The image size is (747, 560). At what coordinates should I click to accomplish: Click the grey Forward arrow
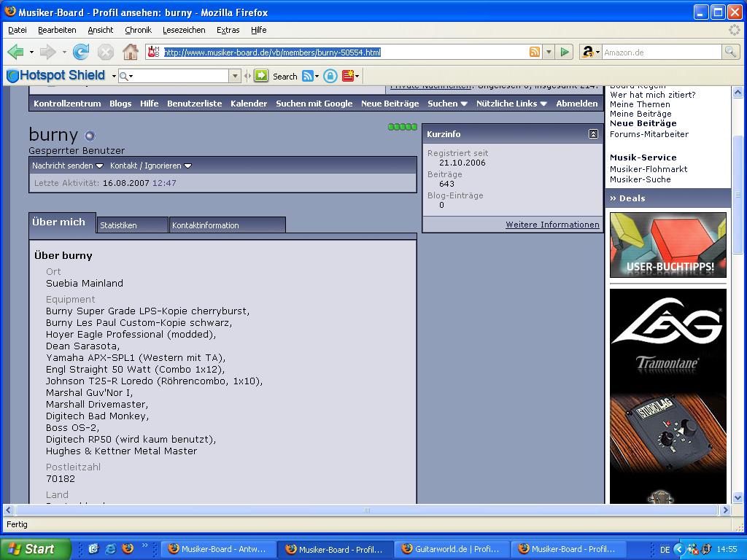click(x=47, y=52)
